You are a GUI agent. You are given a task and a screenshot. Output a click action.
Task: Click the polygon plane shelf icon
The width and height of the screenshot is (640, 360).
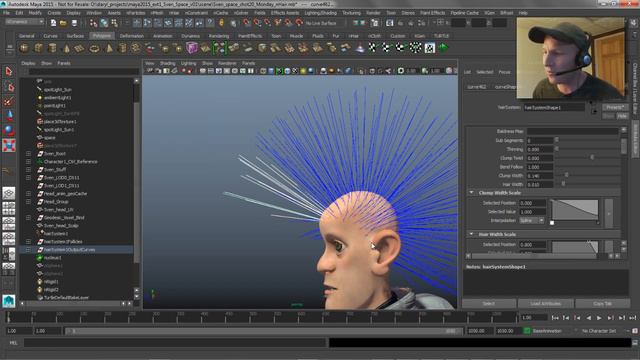point(80,48)
